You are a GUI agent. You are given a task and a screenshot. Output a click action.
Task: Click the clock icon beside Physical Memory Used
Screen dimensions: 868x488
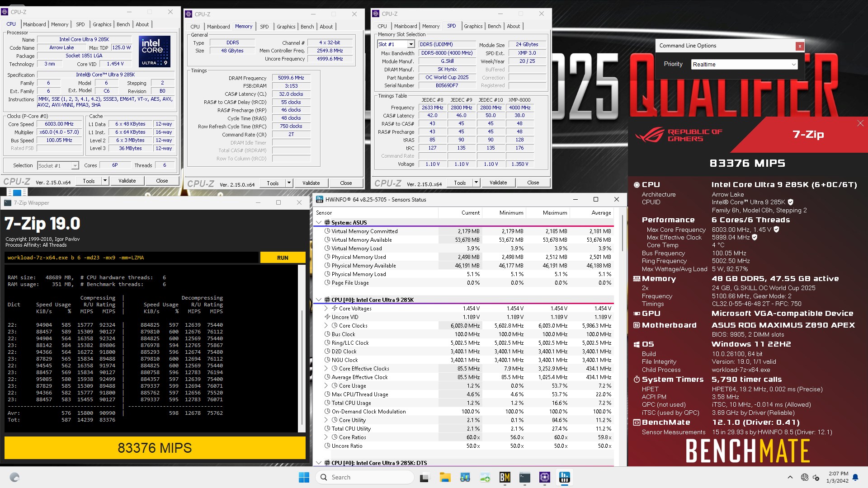click(327, 257)
